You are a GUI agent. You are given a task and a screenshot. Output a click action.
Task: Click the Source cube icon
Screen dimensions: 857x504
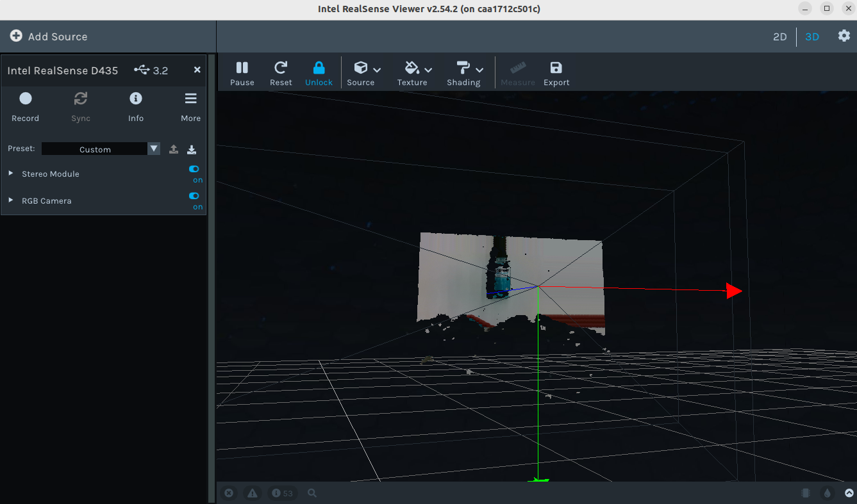(361, 67)
